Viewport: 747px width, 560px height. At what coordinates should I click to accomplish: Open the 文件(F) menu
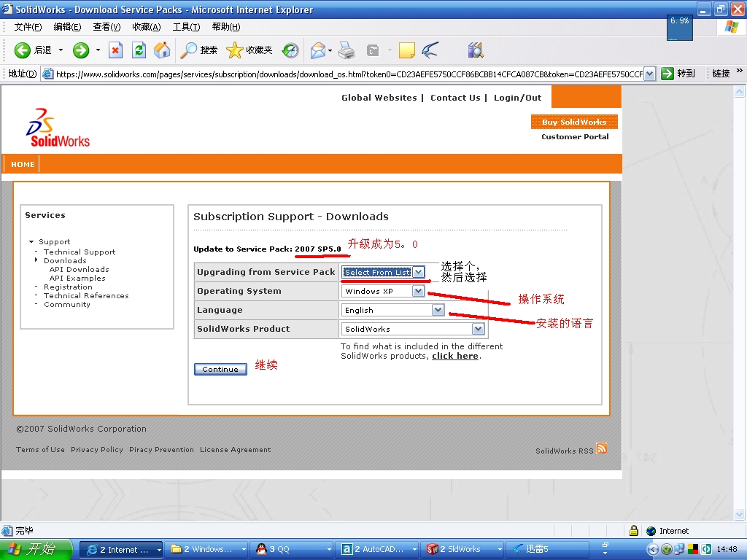point(28,27)
